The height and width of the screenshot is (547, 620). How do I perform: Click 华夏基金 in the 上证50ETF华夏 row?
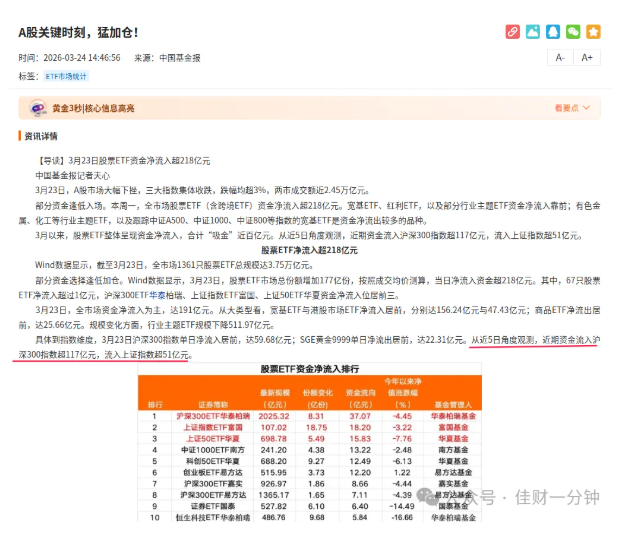click(x=453, y=439)
